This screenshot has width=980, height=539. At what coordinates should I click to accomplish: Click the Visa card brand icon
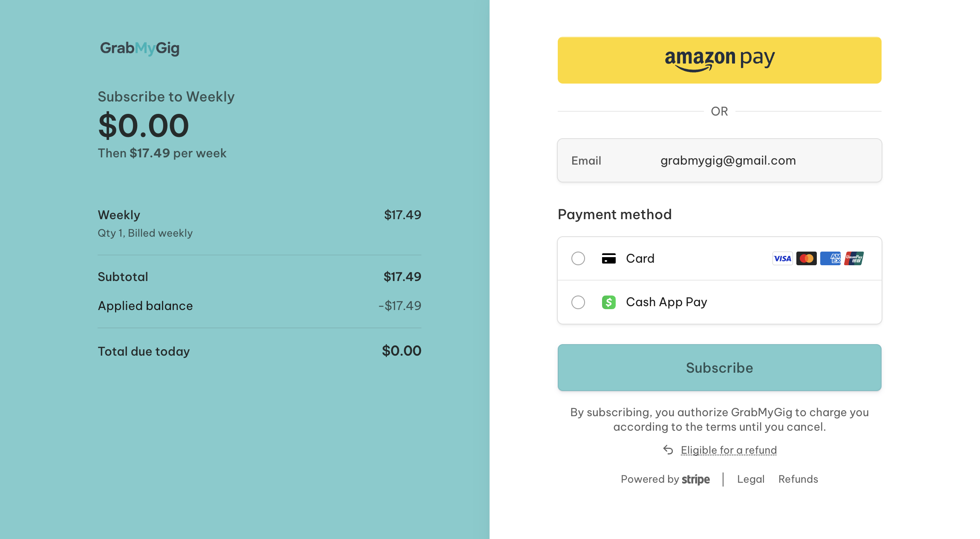(x=782, y=258)
